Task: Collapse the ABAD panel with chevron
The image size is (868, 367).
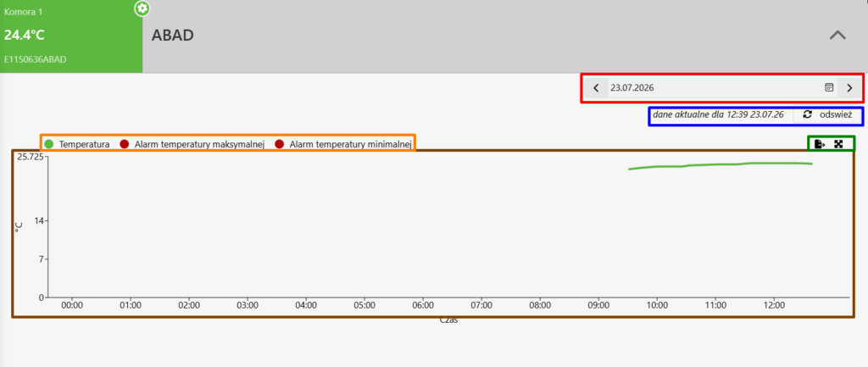Action: pos(837,36)
